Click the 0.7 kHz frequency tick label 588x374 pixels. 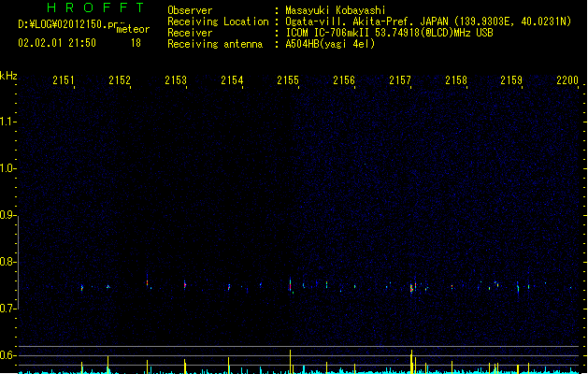point(7,309)
